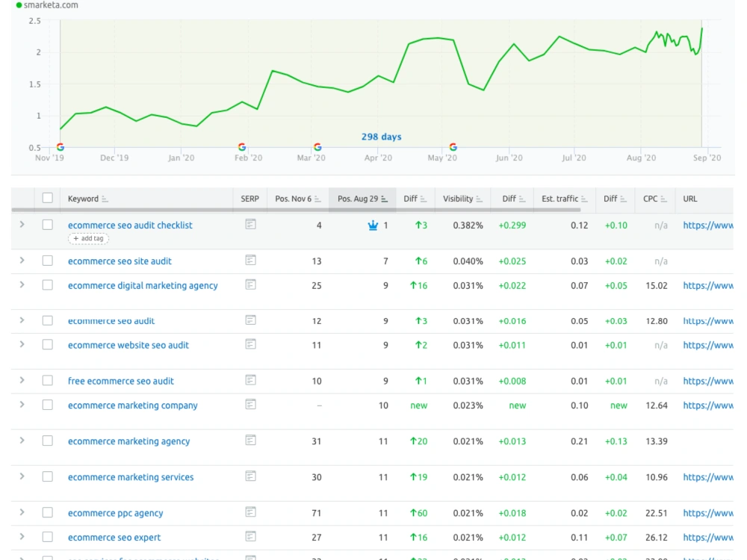
Task: Open SERP snapshot for ecommerce seo audit checklist
Action: [x=250, y=224]
